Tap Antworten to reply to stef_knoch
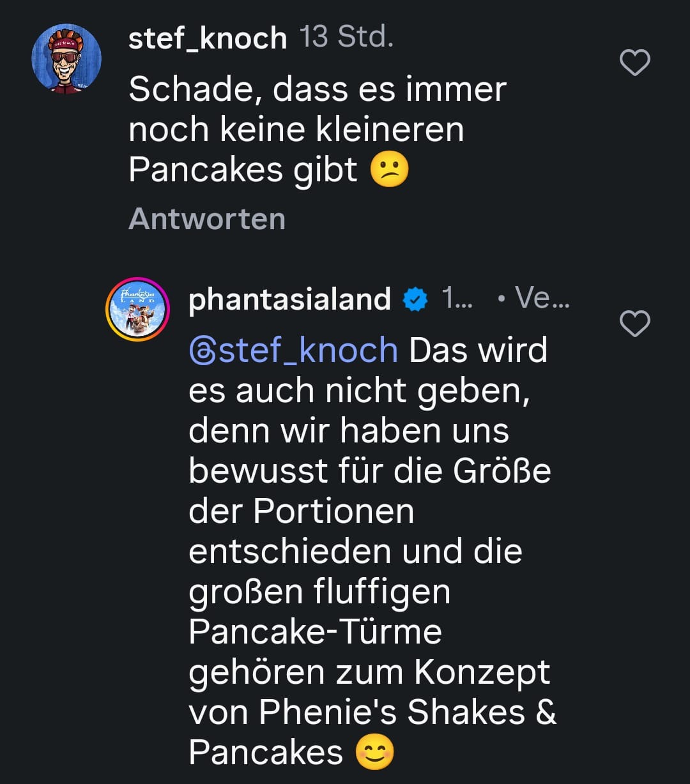The width and height of the screenshot is (690, 784). pyautogui.click(x=207, y=220)
